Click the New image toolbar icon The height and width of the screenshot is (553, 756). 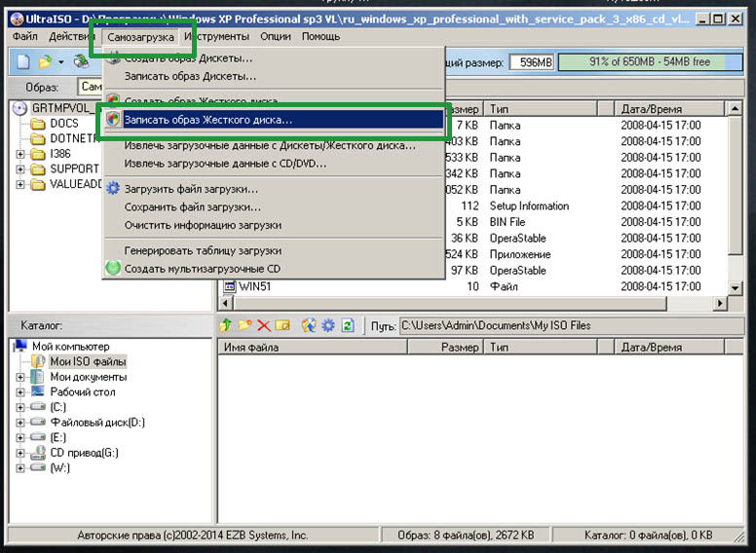tap(23, 61)
